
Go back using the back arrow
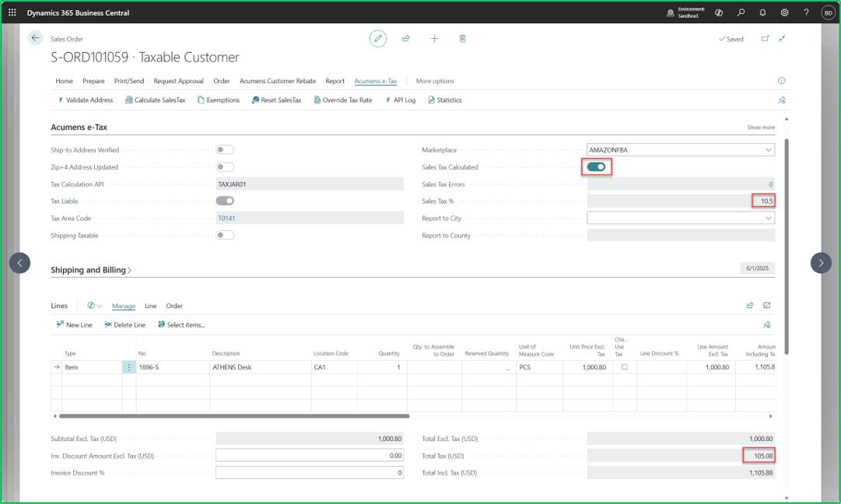(x=35, y=38)
